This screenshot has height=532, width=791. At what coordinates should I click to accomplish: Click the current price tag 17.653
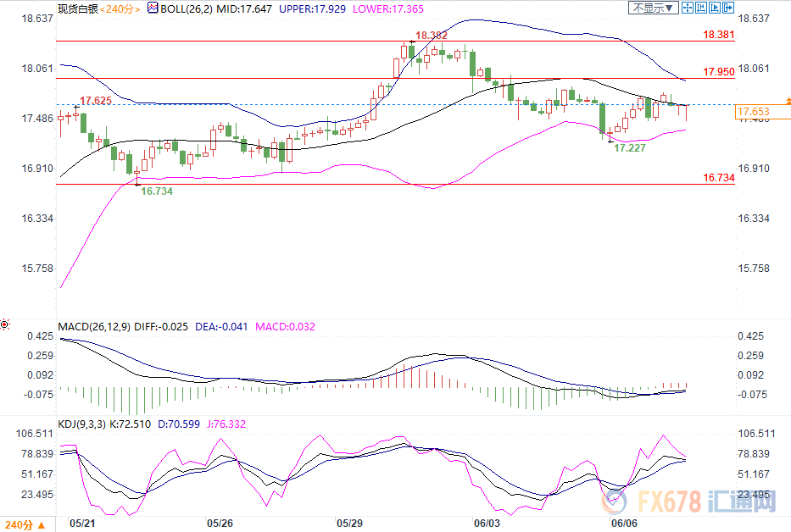(753, 112)
